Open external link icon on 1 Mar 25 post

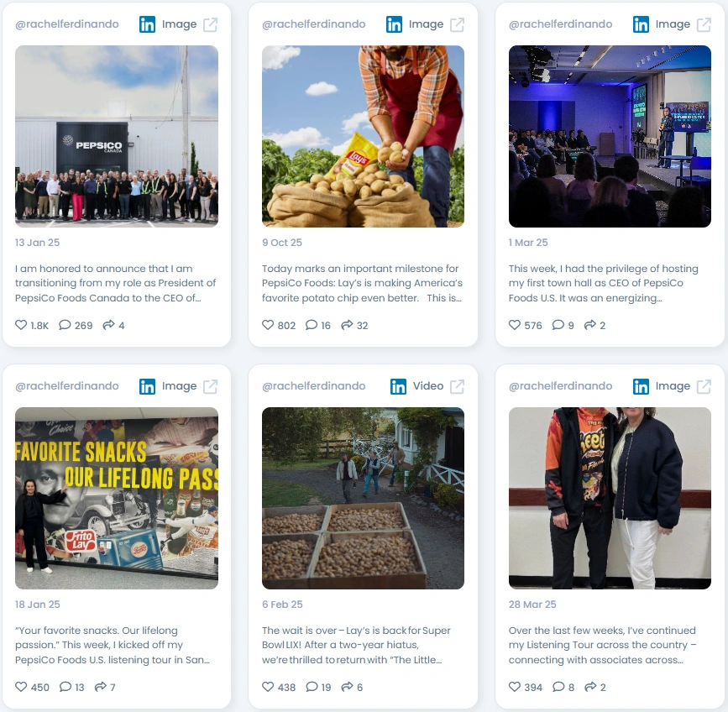pyautogui.click(x=704, y=24)
